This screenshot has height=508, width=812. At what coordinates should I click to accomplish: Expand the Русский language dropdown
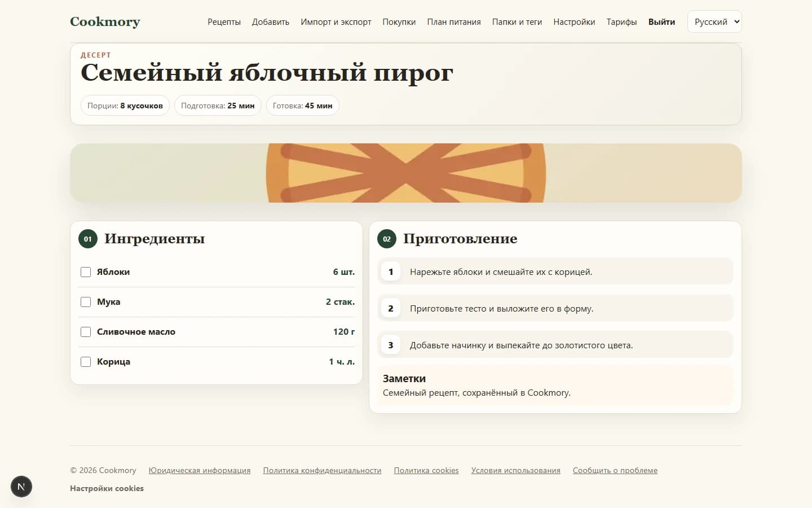tap(714, 21)
